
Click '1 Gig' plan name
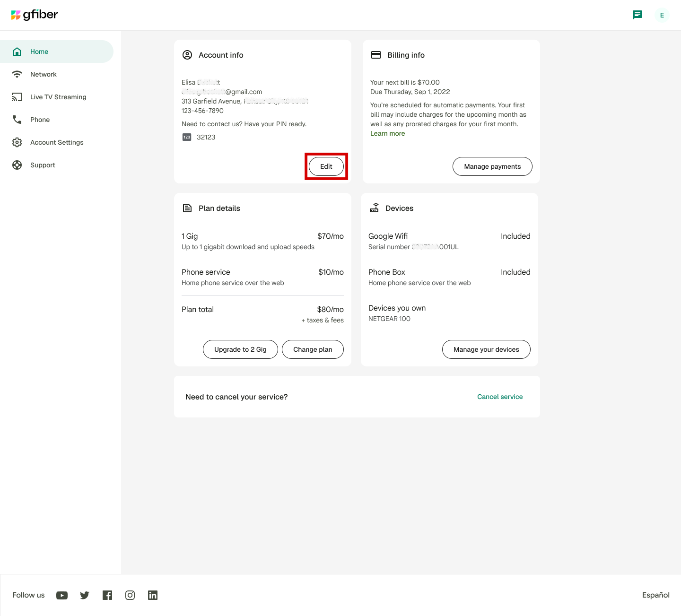coord(190,236)
